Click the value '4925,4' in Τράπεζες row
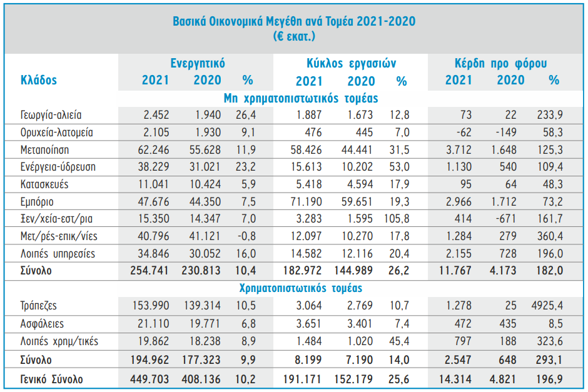588x392 pixels. 547,306
